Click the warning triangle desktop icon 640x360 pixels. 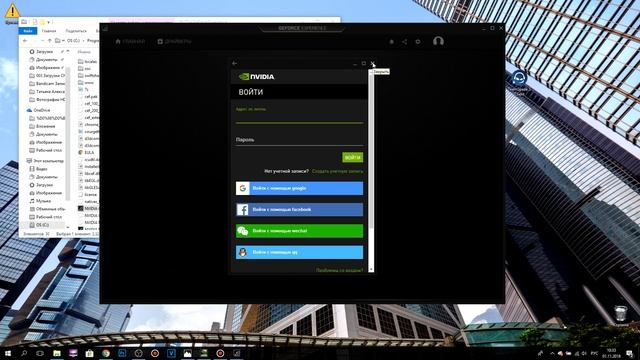click(x=12, y=11)
